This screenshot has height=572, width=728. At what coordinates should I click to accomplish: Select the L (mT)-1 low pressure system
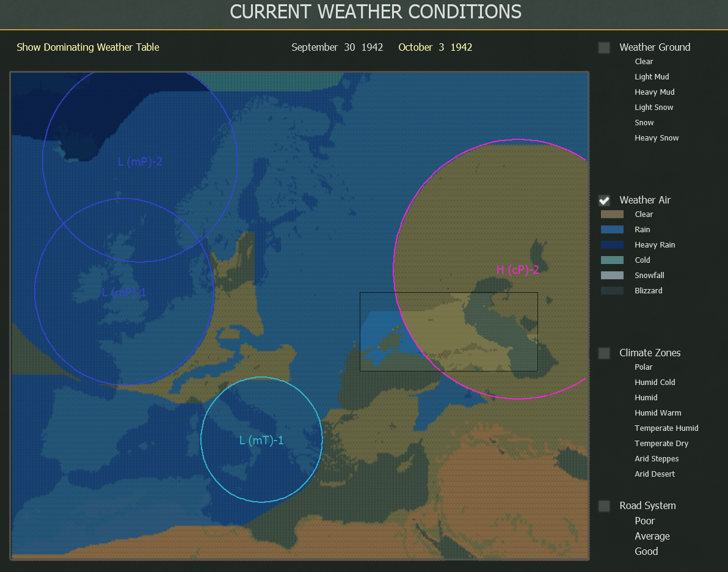click(261, 439)
